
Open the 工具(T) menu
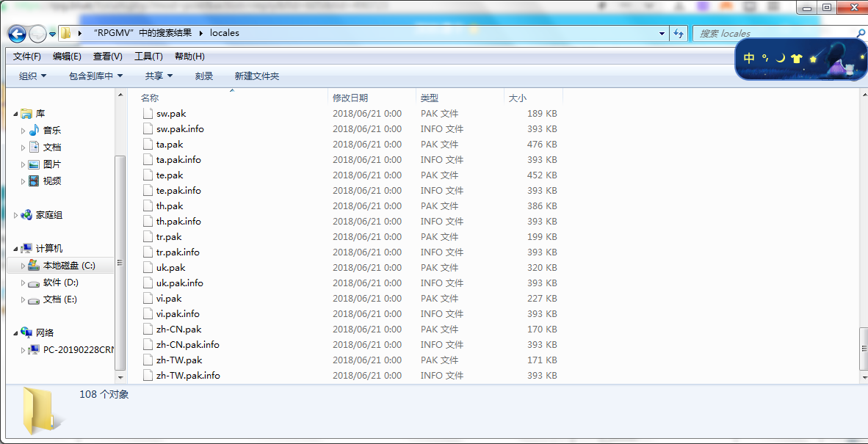[148, 57]
